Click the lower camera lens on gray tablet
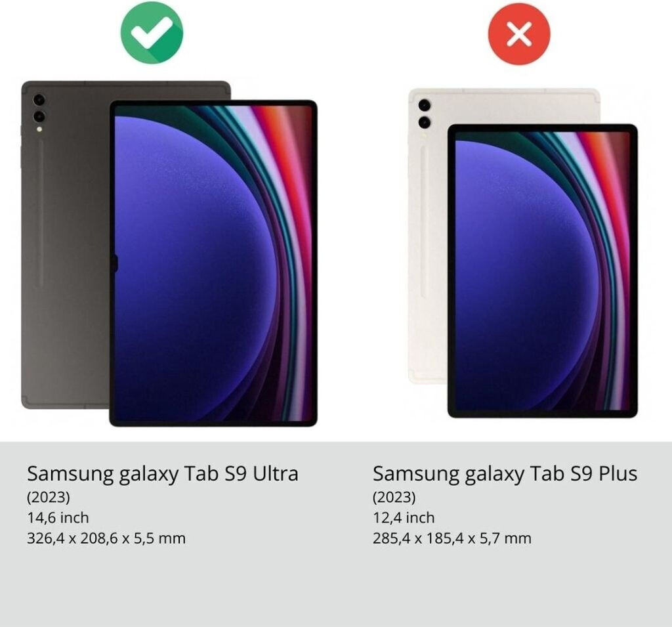 coord(39,116)
